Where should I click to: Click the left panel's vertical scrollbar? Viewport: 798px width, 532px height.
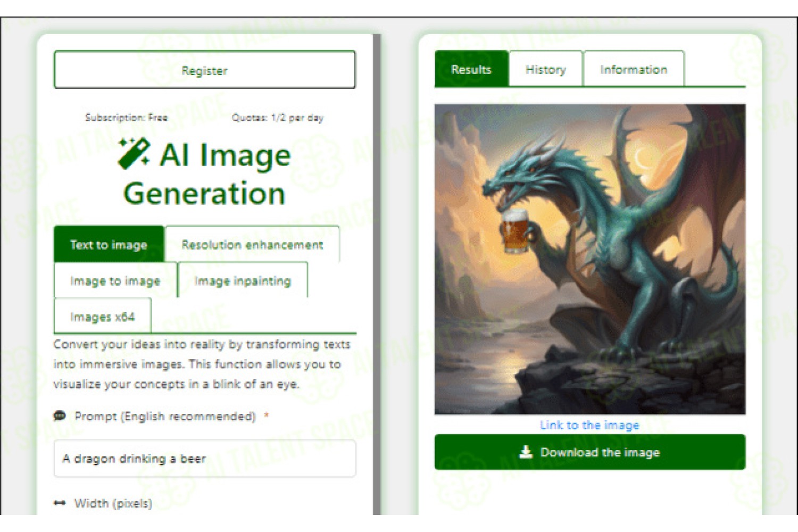(x=377, y=274)
